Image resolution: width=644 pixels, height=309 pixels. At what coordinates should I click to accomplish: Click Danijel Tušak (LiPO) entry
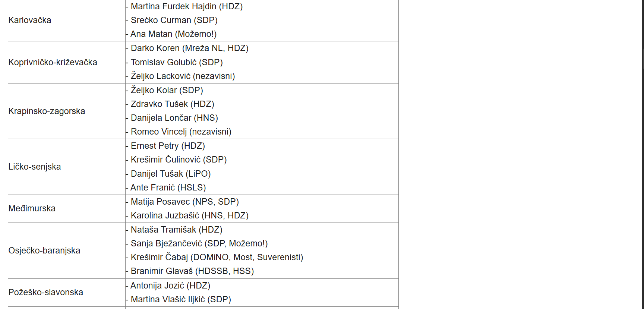(171, 174)
